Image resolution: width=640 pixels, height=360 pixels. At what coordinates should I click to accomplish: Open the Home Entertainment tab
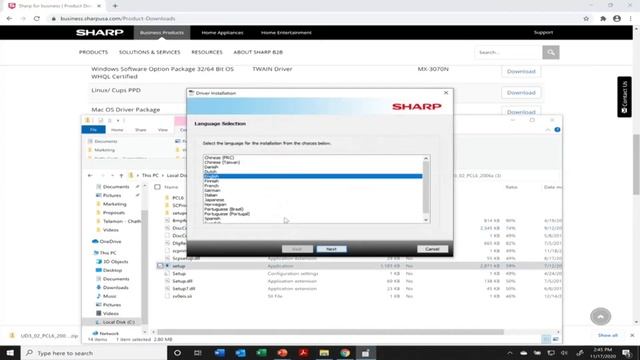pos(286,33)
